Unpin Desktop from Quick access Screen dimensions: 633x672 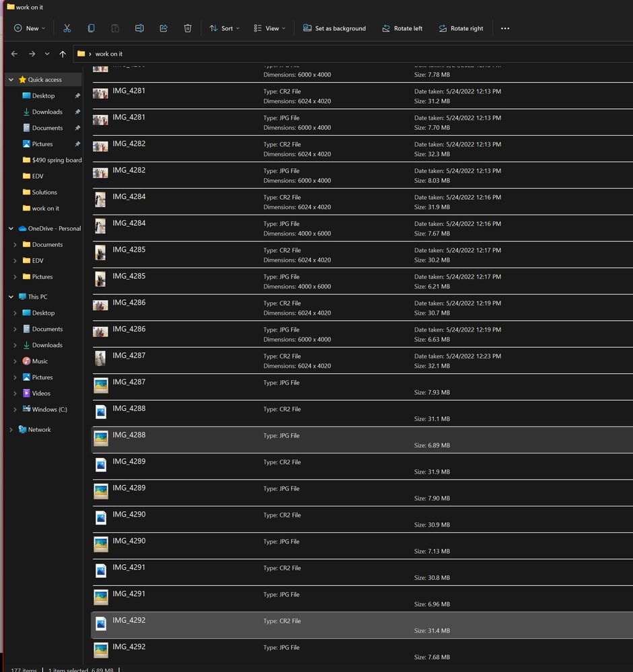point(77,96)
